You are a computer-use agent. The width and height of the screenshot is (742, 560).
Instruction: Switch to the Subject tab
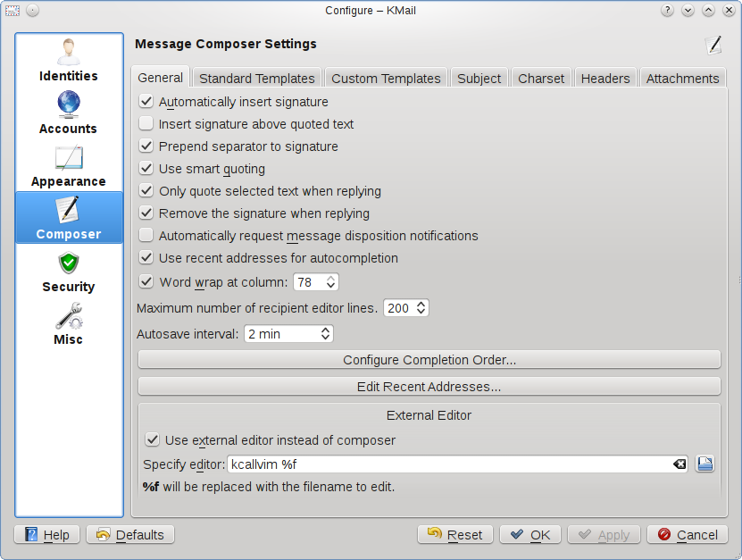(479, 78)
